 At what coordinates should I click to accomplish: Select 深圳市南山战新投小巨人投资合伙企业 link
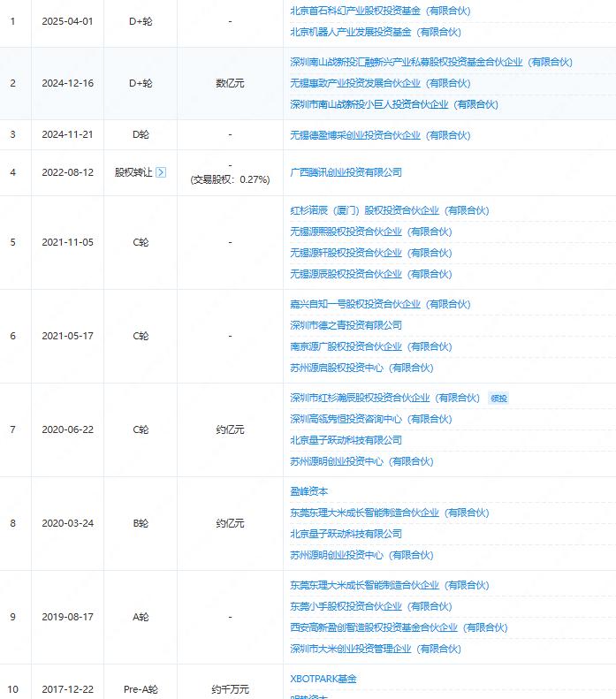(369, 104)
